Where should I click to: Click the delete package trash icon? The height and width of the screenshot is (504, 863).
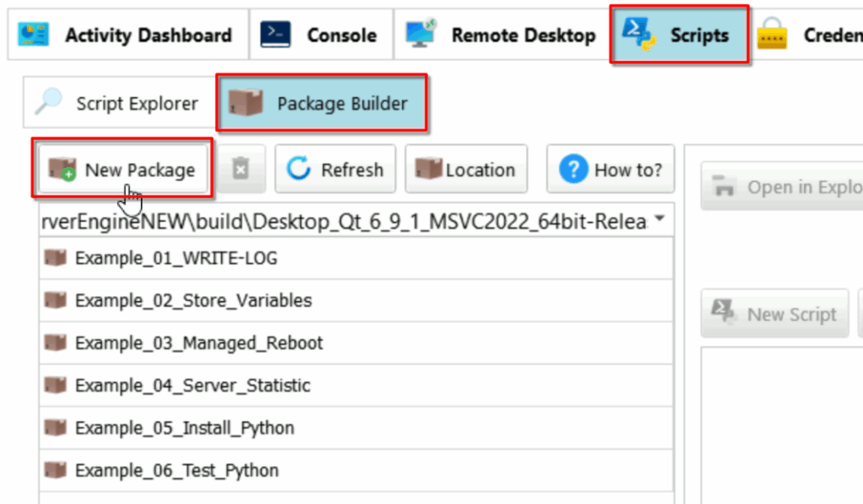[240, 169]
